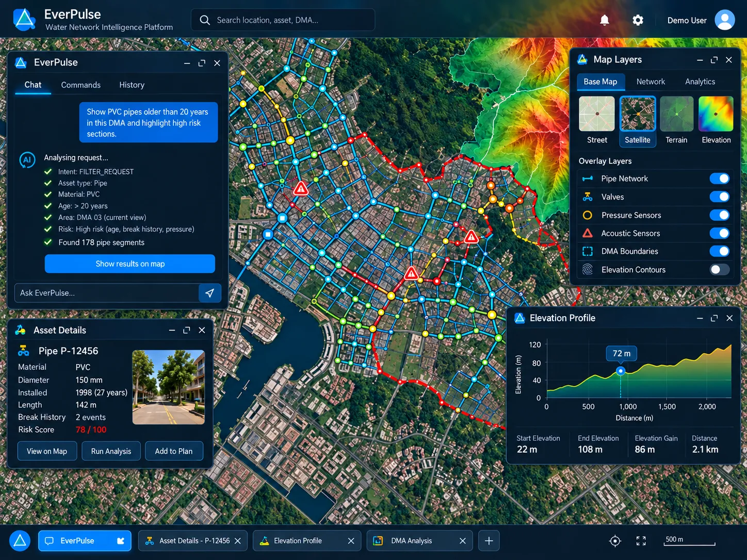The height and width of the screenshot is (560, 747).
Task: Click the Valves layer icon
Action: 588,197
